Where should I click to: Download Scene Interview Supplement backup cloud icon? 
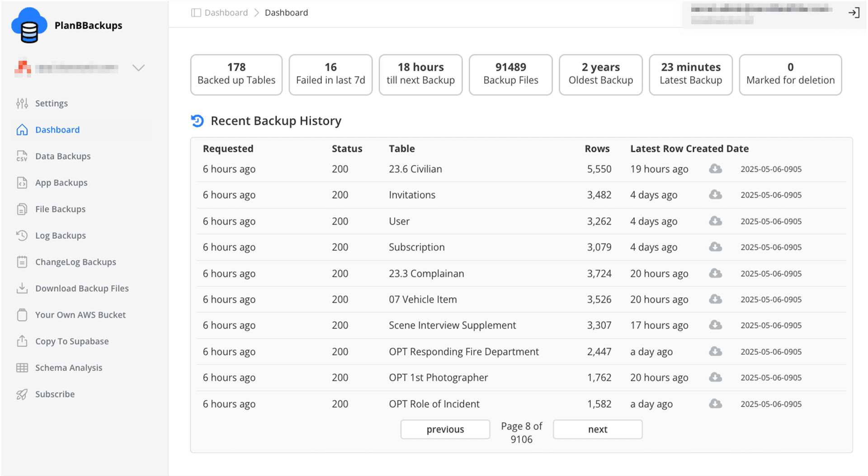pos(715,325)
